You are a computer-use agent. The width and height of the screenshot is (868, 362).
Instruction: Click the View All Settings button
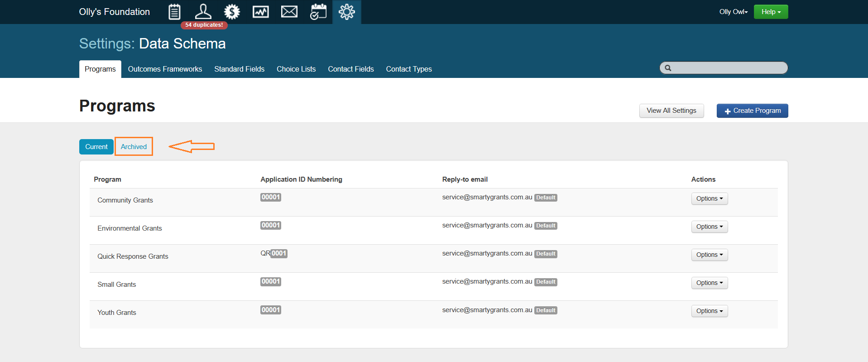tap(671, 111)
